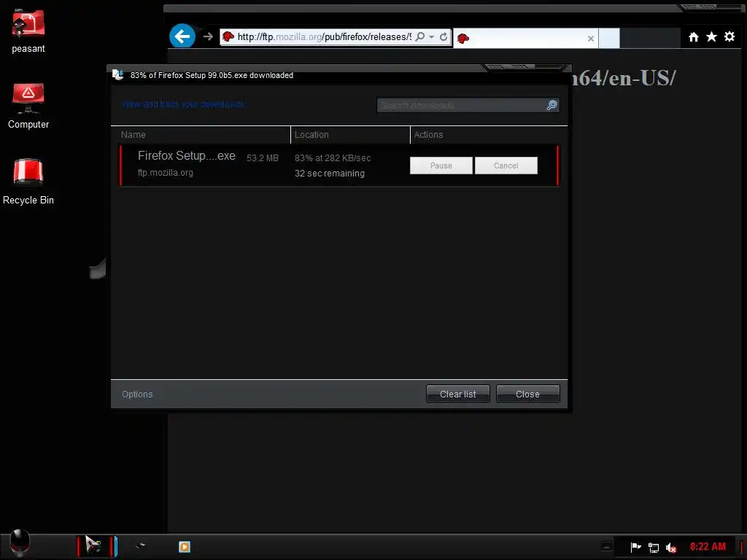The width and height of the screenshot is (747, 560).
Task: Click the 8:22 AM clock
Action: pos(708,547)
